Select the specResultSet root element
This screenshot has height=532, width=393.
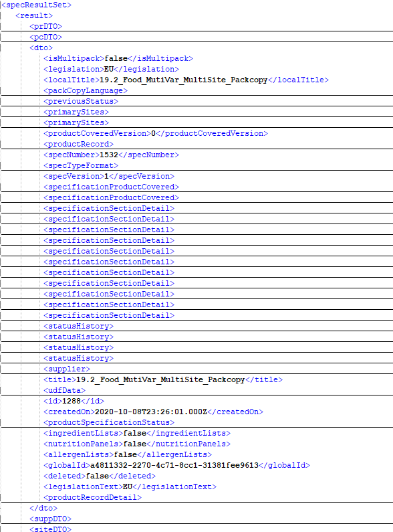pyautogui.click(x=36, y=5)
